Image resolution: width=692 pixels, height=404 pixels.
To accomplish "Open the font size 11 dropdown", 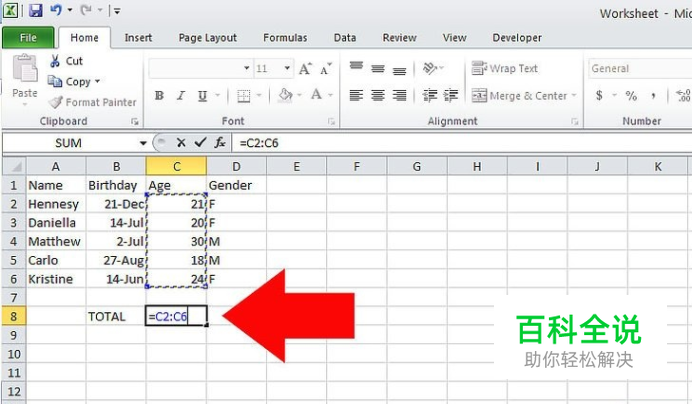I will point(287,68).
